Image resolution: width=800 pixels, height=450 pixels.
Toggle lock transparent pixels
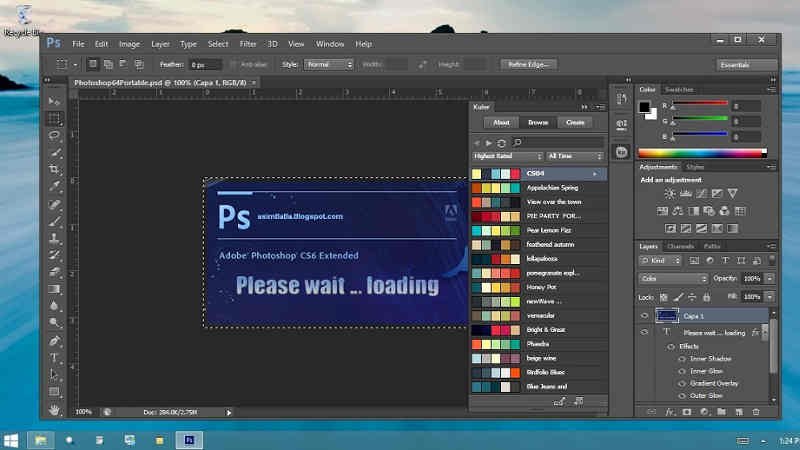pyautogui.click(x=663, y=297)
